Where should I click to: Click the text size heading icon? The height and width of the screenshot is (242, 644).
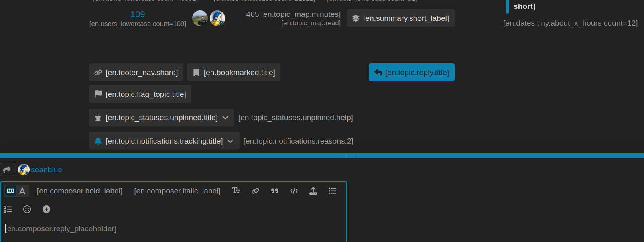[236, 191]
